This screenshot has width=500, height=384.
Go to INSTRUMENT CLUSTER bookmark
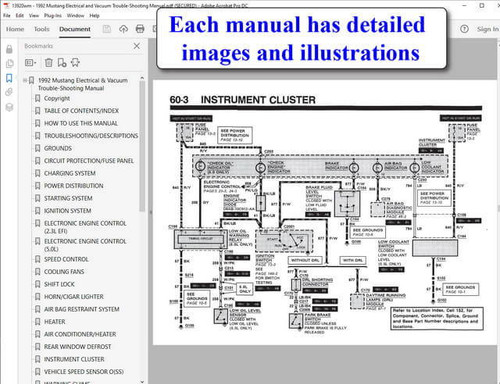pyautogui.click(x=74, y=359)
